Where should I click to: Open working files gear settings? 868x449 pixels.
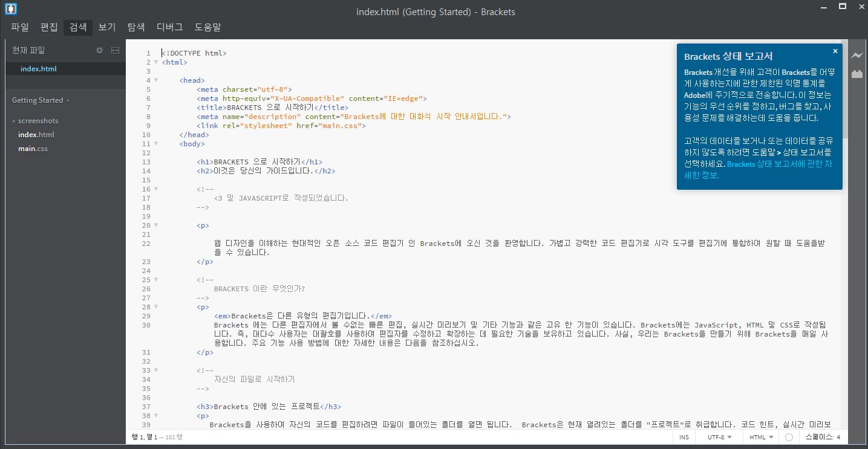coord(100,51)
